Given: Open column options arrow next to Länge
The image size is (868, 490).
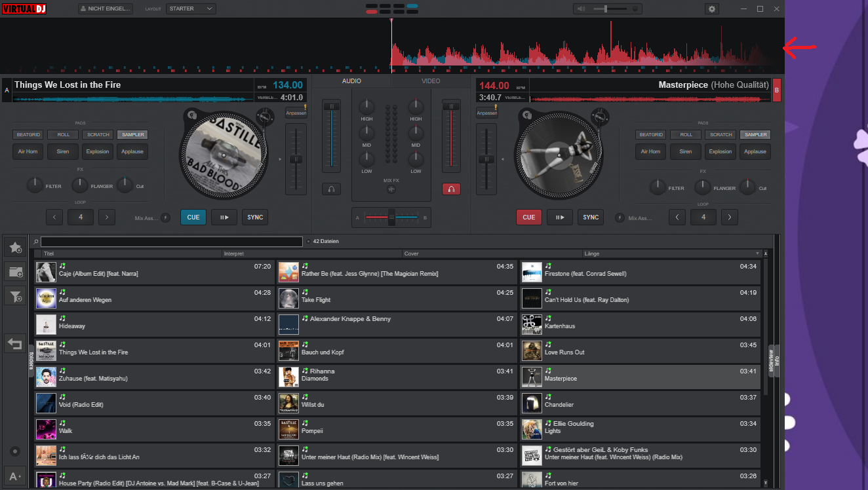Looking at the screenshot, I should pyautogui.click(x=758, y=254).
